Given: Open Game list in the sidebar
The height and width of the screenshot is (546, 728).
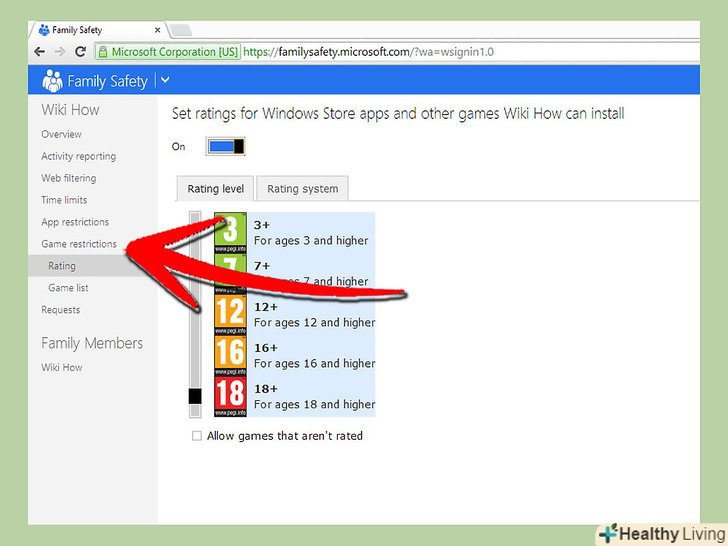Looking at the screenshot, I should (x=68, y=288).
